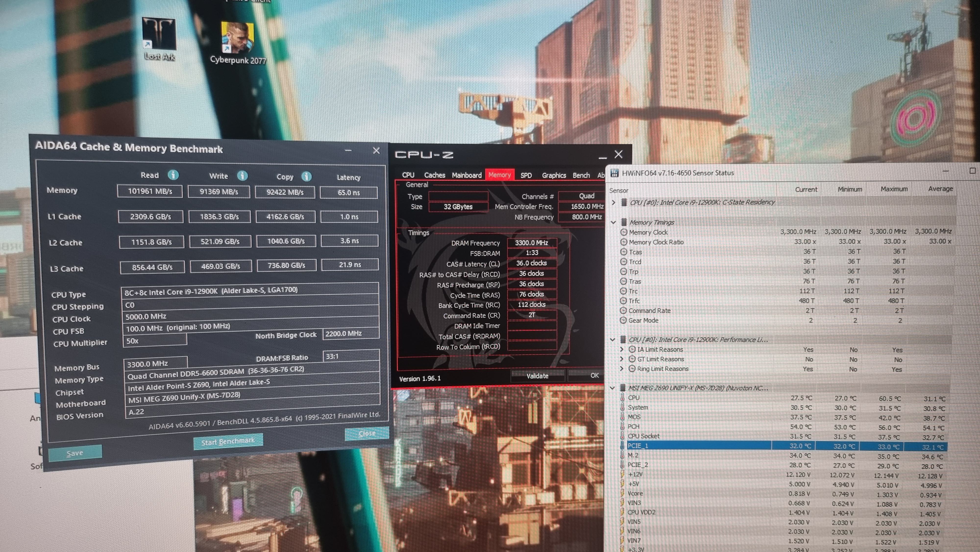Click the Trfc timing icon

point(623,301)
